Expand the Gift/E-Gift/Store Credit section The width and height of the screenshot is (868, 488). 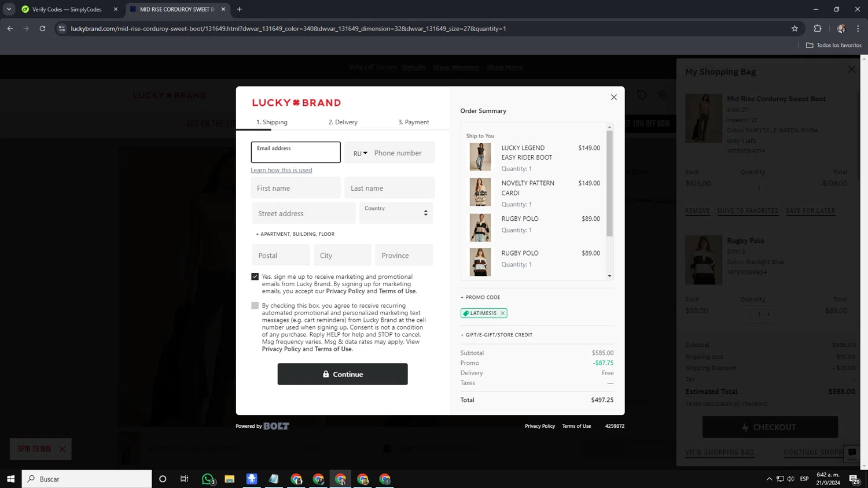[x=496, y=335]
